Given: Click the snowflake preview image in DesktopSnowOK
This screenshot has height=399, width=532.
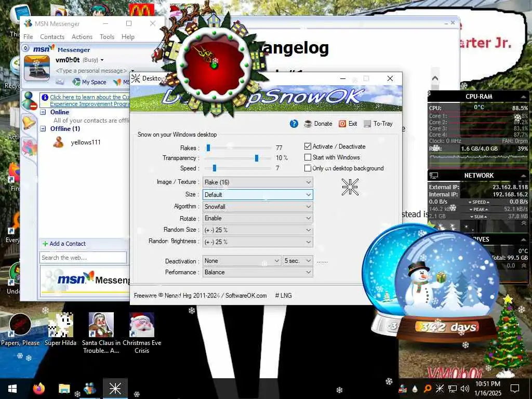Looking at the screenshot, I should (x=350, y=187).
